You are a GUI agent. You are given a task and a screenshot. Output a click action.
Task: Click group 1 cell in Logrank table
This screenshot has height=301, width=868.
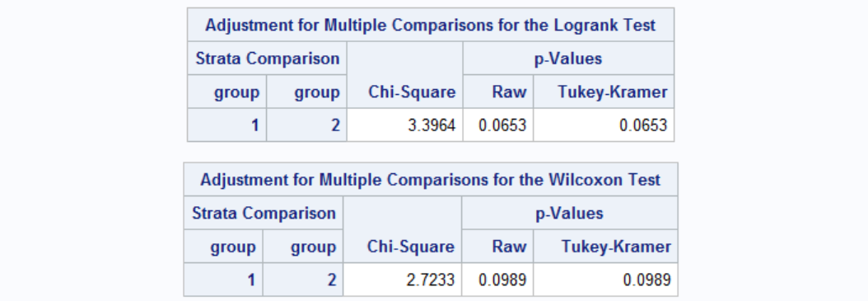[x=227, y=125]
